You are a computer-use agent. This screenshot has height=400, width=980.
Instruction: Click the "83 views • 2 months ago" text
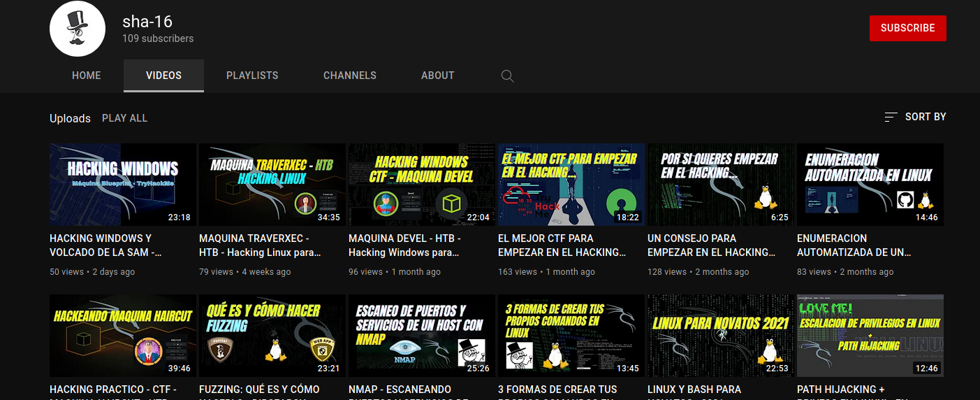coord(845,272)
